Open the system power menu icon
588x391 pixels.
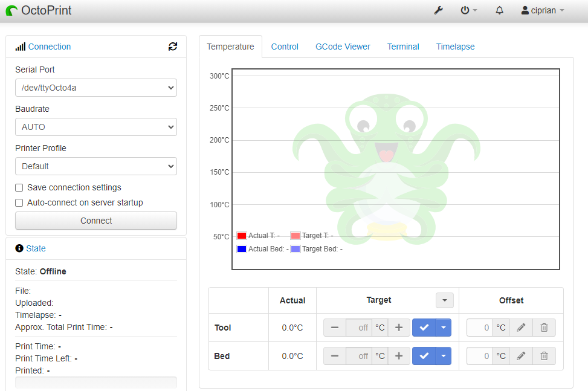[465, 10]
